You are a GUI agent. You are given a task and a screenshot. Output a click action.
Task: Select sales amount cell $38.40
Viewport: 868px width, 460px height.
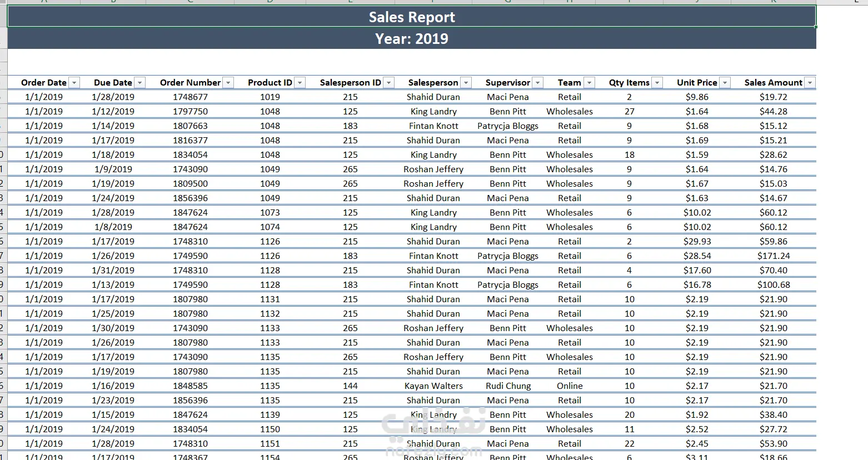774,414
